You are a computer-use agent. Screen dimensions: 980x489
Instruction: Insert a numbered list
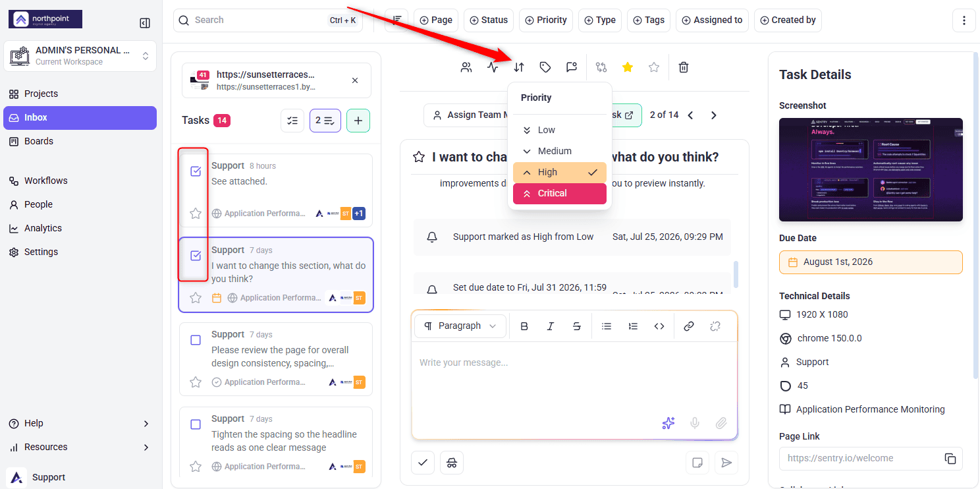[x=633, y=326]
